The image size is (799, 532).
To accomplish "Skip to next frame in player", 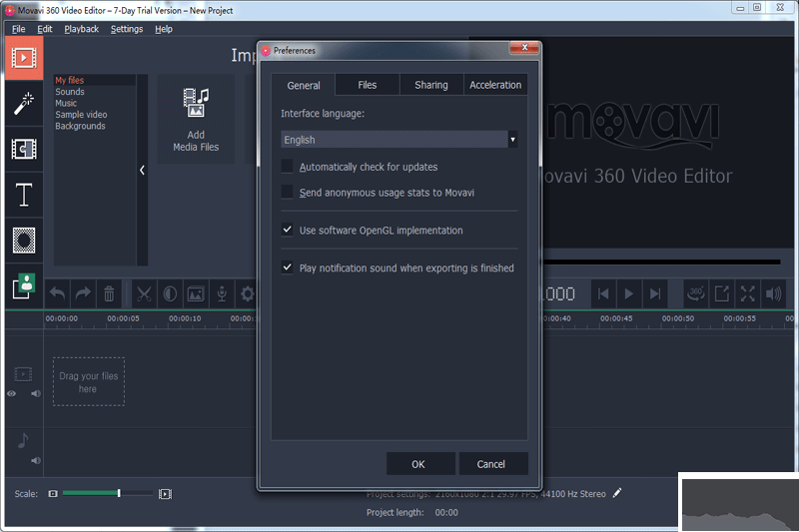I will pos(655,293).
